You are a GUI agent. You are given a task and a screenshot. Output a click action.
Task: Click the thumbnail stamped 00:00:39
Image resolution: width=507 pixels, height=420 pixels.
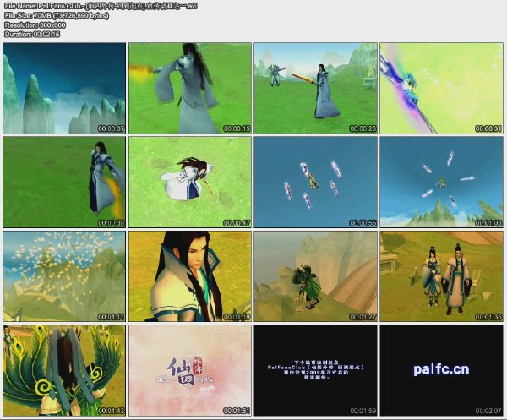point(64,182)
